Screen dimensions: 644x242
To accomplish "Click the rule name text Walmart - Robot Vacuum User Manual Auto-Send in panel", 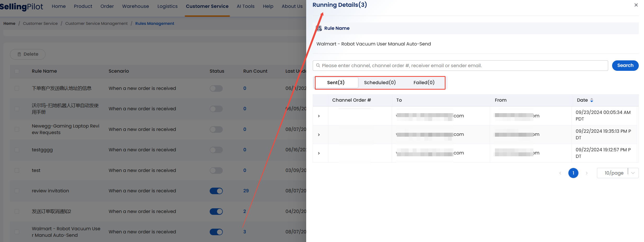I will 374,44.
